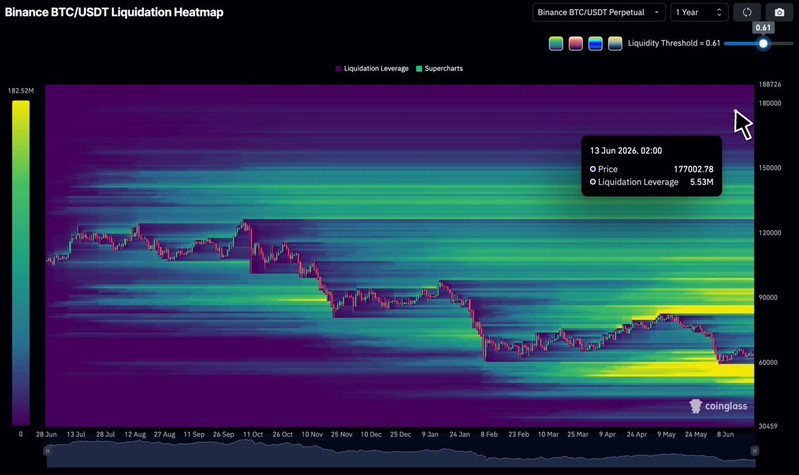This screenshot has height=475, width=799.
Task: Click the right handle of range navigator
Action: click(x=755, y=451)
